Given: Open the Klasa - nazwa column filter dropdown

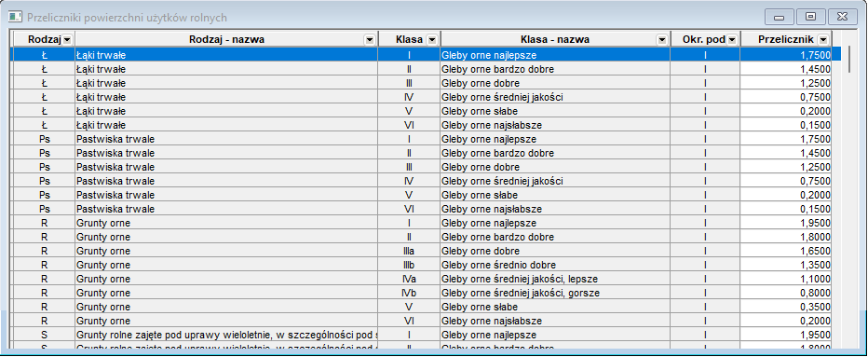Looking at the screenshot, I should point(661,39).
